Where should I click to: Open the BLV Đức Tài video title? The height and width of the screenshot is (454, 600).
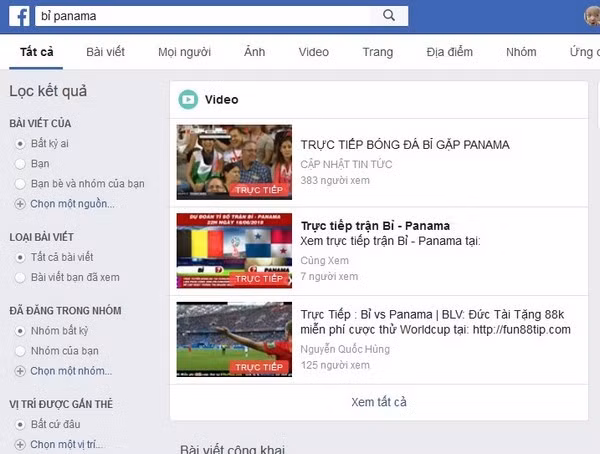pyautogui.click(x=435, y=322)
